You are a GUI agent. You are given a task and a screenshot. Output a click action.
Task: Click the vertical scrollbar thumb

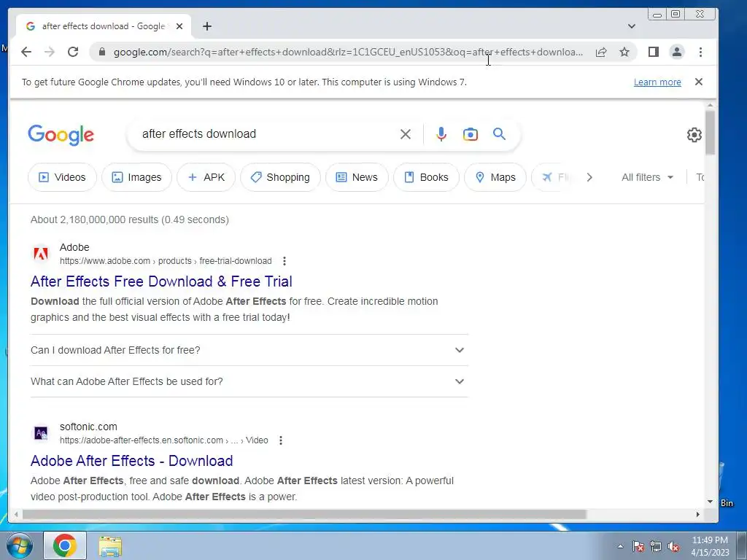pos(710,133)
